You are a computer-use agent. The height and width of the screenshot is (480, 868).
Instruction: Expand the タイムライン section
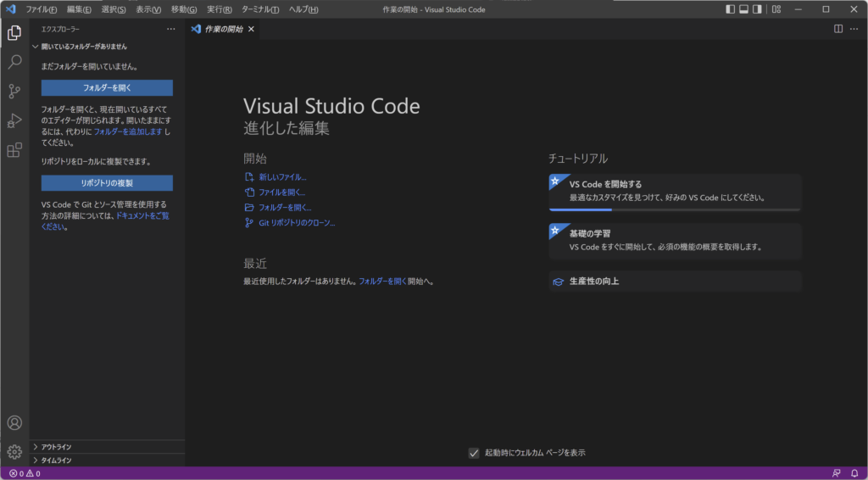tap(108, 460)
